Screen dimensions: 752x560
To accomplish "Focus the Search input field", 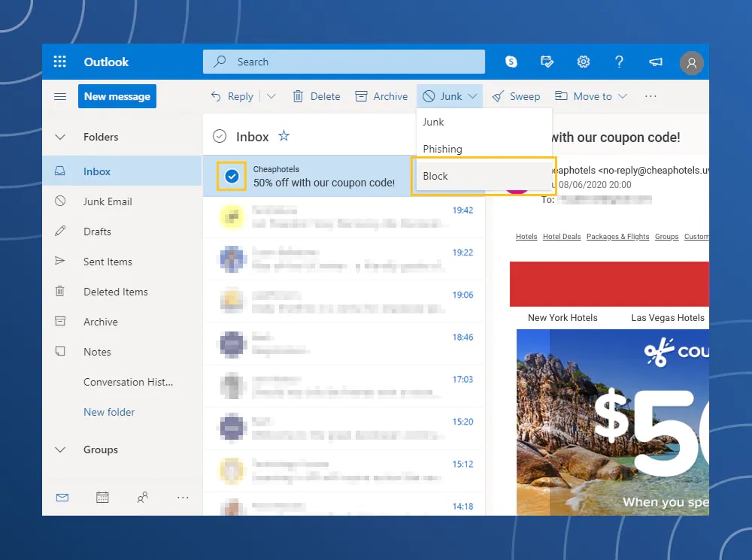I will [x=344, y=62].
